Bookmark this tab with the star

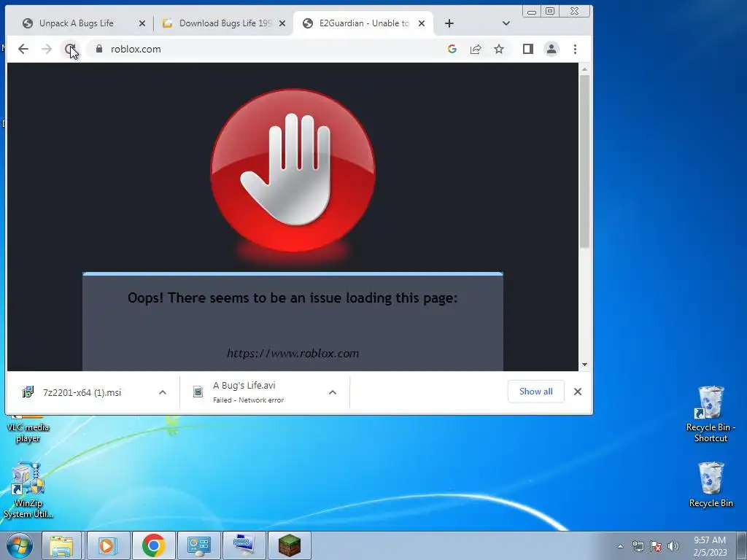coord(499,49)
